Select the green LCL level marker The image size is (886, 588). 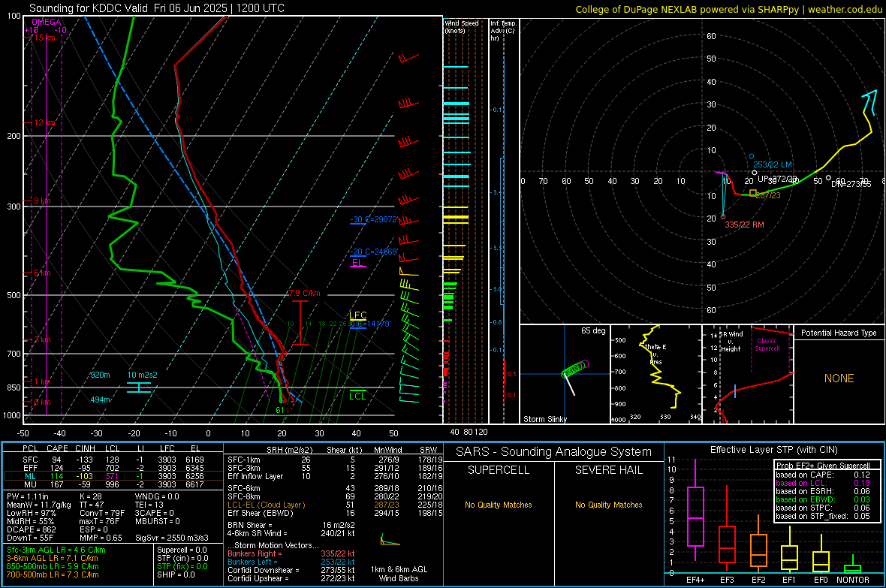point(357,395)
